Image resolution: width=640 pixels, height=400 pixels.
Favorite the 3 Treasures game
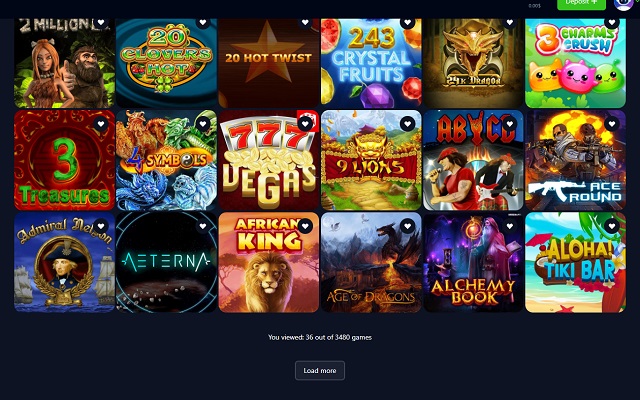click(101, 124)
